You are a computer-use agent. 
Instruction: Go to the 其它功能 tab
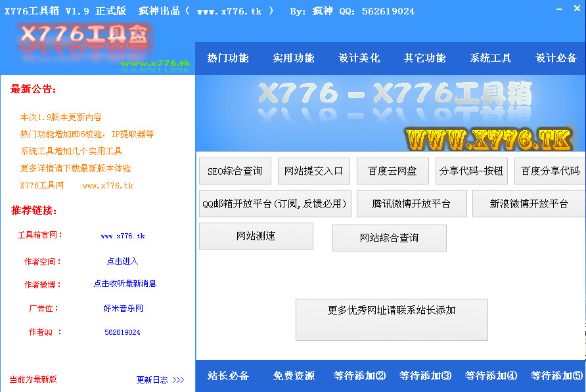pyautogui.click(x=424, y=58)
